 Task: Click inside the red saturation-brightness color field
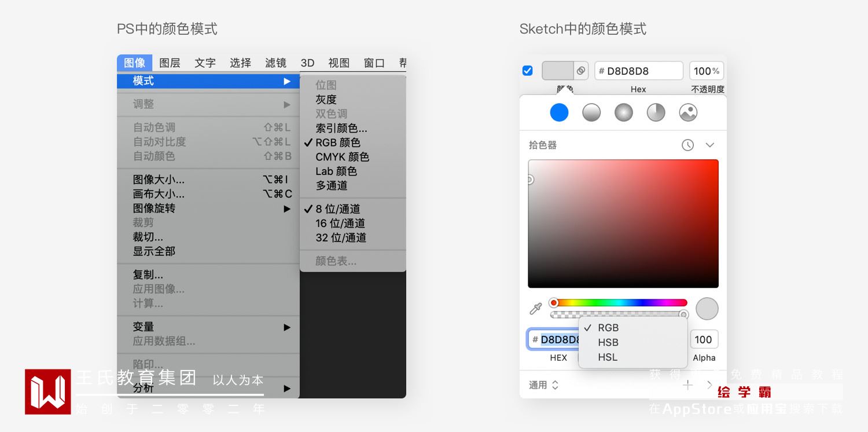[623, 224]
